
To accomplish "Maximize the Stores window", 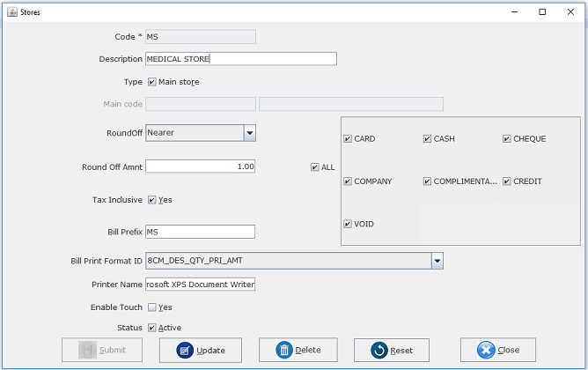I will tap(542, 12).
